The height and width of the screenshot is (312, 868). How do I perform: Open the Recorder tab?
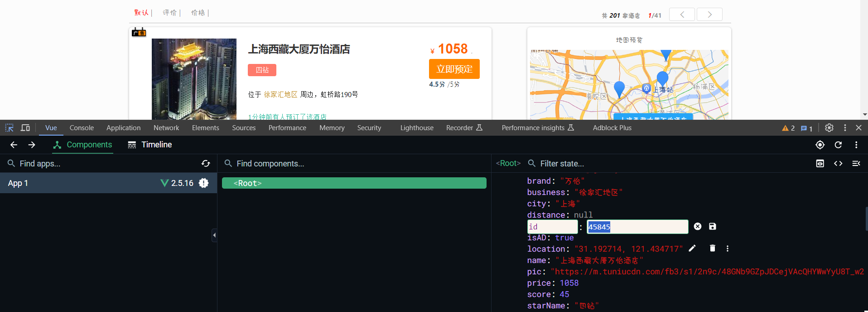464,128
